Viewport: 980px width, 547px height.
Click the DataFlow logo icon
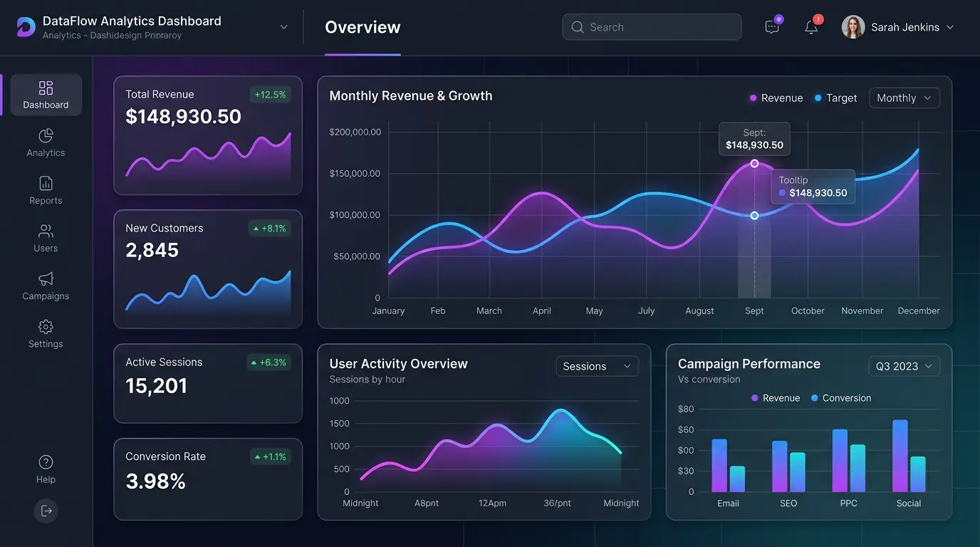[26, 27]
